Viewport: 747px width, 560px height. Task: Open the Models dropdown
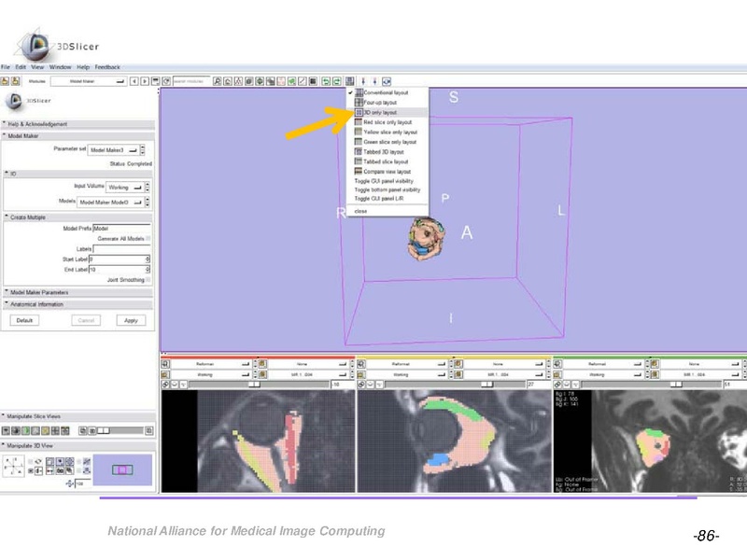pos(110,203)
